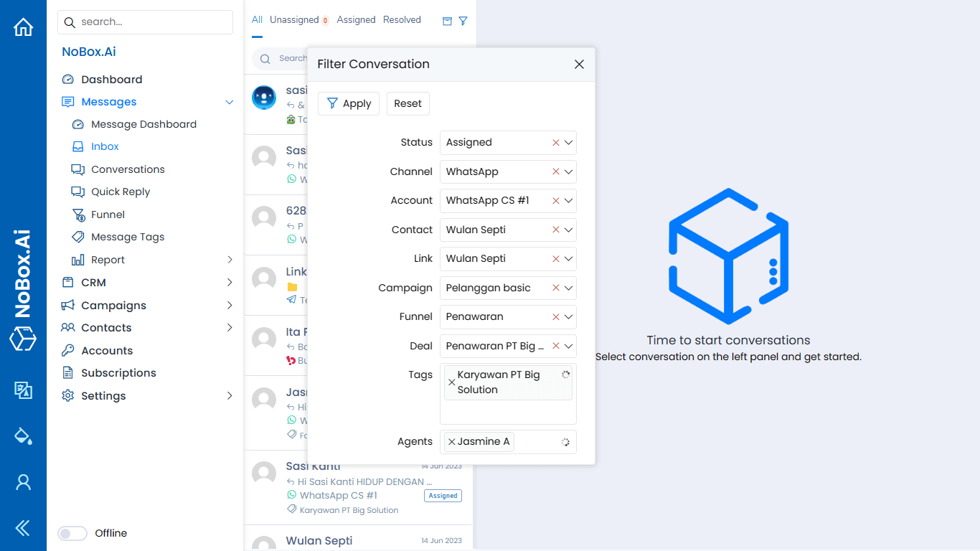
Task: Expand the Funnel dropdown showing Penawaran
Action: pyautogui.click(x=569, y=317)
